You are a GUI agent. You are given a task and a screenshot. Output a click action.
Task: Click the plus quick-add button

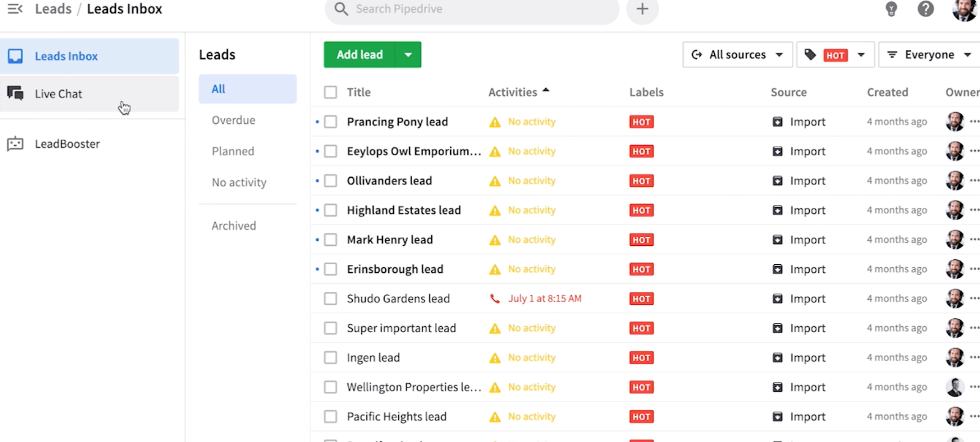tap(642, 9)
